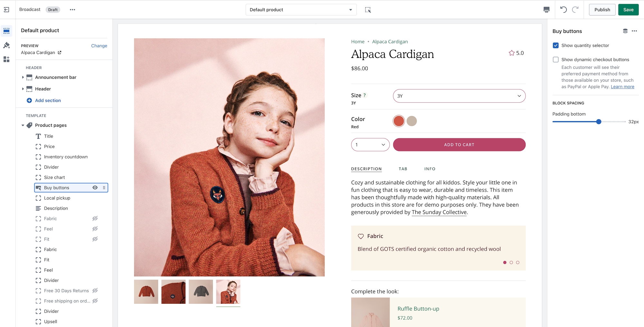Viewport: 644px width, 327px height.
Task: Click the undo arrow
Action: tap(563, 10)
